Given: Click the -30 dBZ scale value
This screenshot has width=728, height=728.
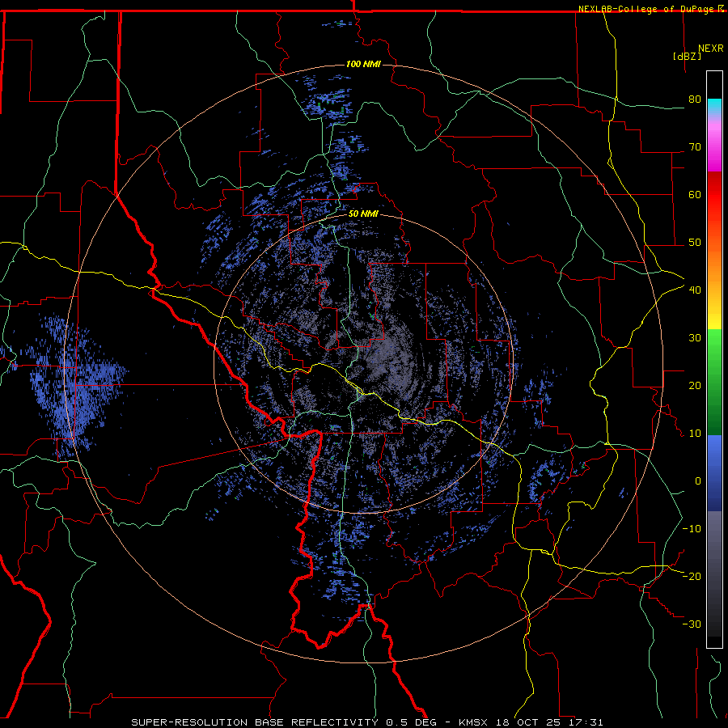Looking at the screenshot, I should [x=692, y=624].
